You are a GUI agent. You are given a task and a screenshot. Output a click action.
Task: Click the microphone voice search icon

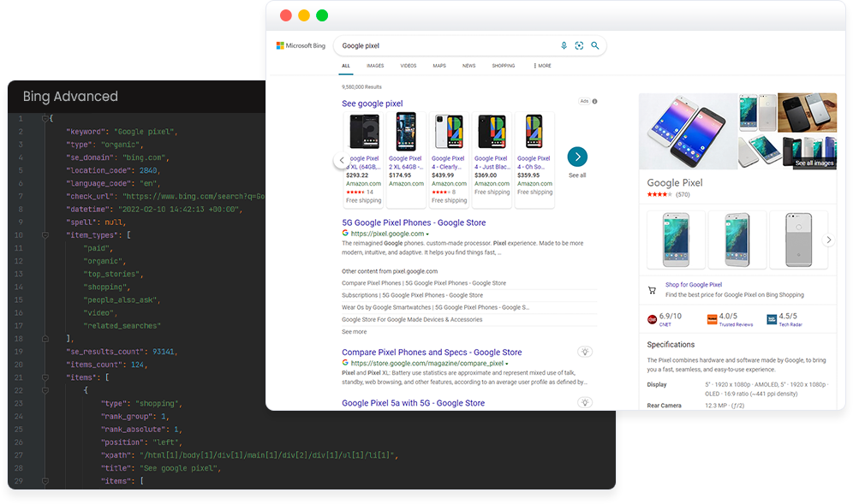(x=564, y=45)
